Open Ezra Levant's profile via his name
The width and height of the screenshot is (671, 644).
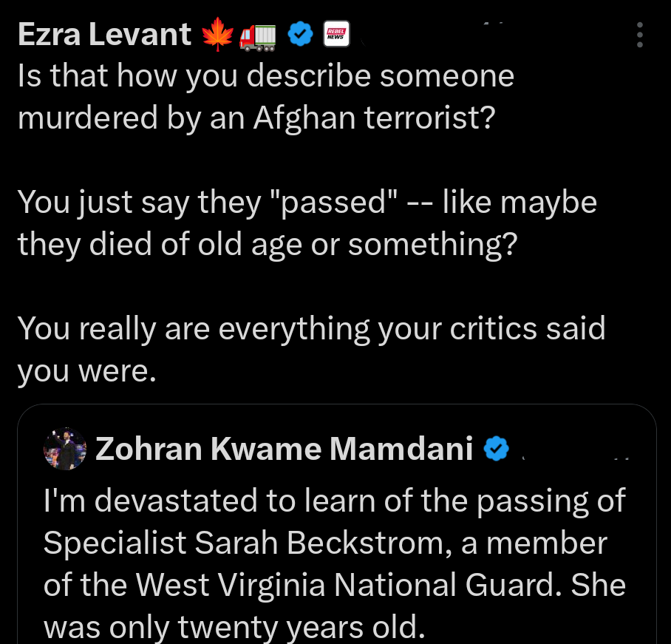[103, 33]
